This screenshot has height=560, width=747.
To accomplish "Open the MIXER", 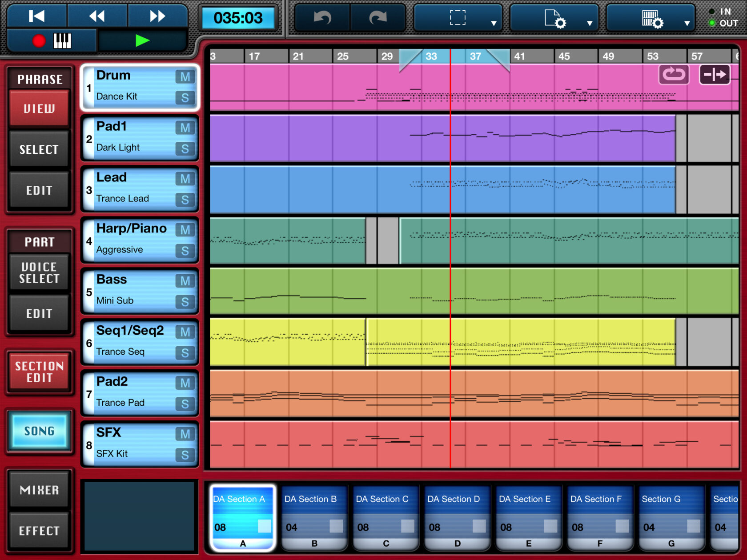I will point(39,490).
